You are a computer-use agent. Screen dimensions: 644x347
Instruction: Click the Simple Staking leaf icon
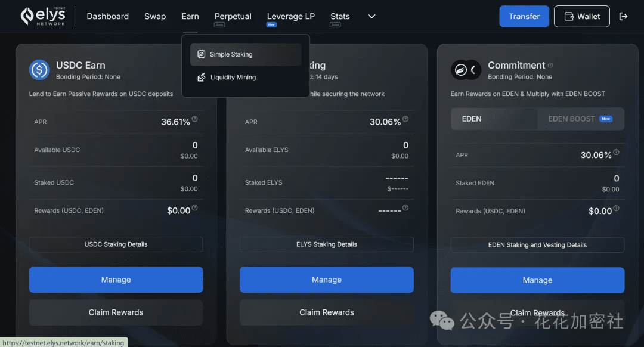click(x=202, y=54)
